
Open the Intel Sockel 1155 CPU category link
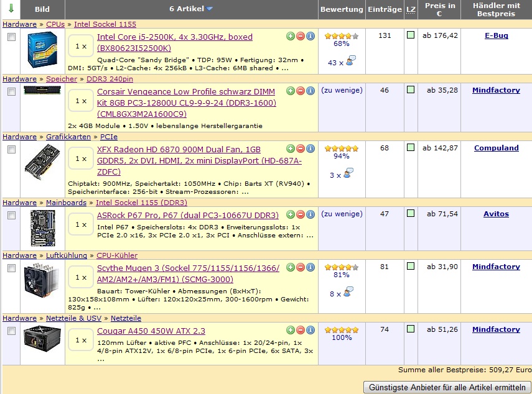coord(105,24)
